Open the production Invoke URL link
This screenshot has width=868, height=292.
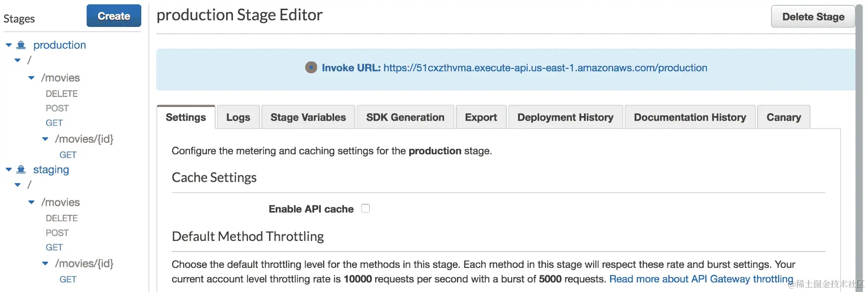tap(545, 68)
